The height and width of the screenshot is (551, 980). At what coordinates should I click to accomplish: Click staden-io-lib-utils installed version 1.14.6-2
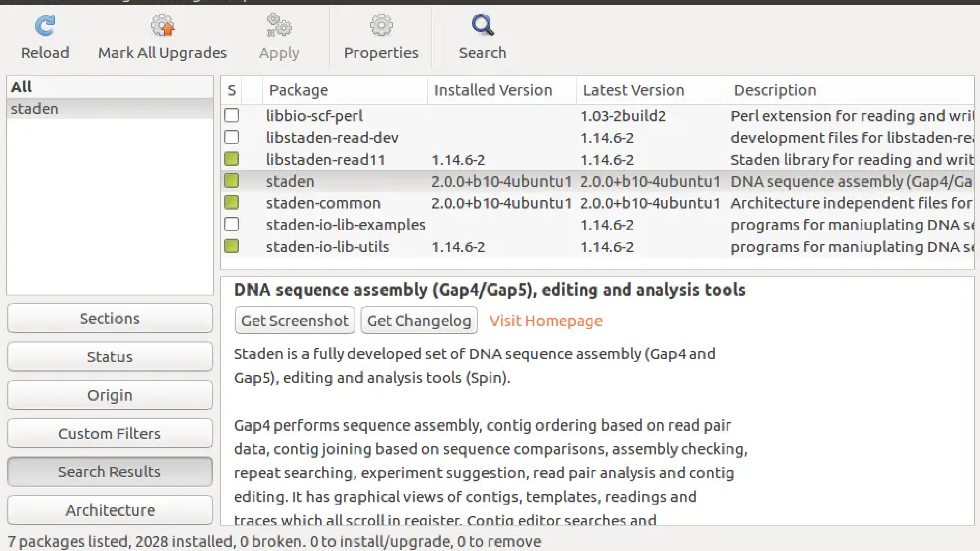tap(458, 247)
